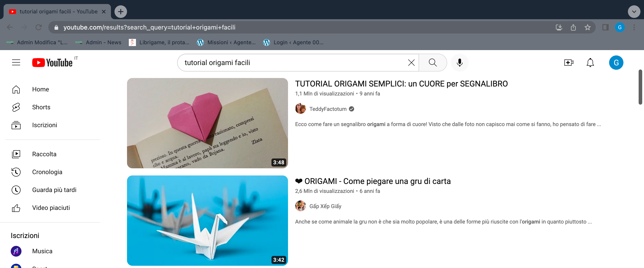Open the Missioni ‹ Agente bookmark
The width and height of the screenshot is (644, 268).
point(226,42)
